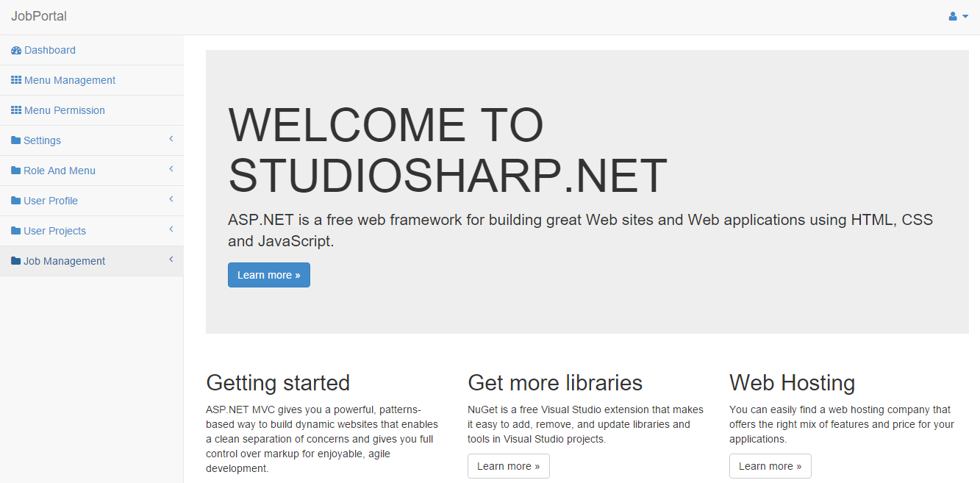Click the Web Hosting heading
Viewport: 980px width, 483px height.
(793, 383)
